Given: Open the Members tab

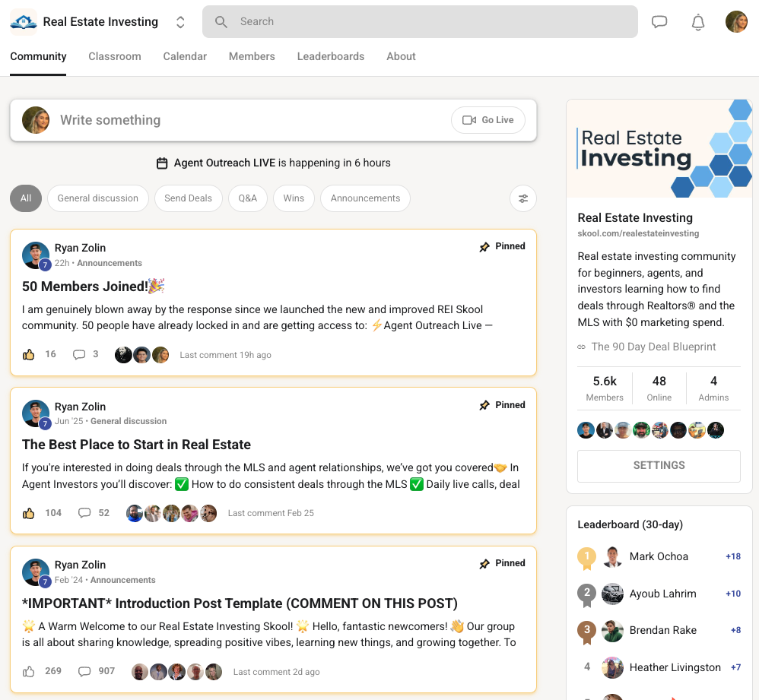Looking at the screenshot, I should click(252, 56).
